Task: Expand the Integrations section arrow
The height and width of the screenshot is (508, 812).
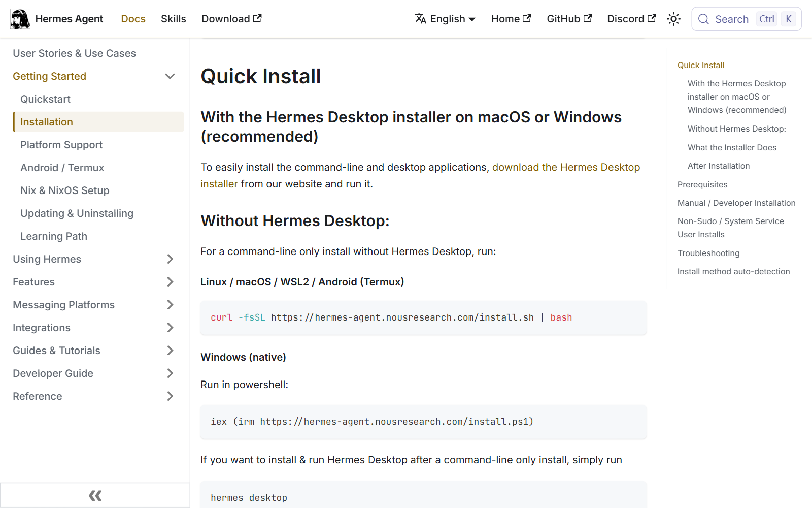Action: click(x=170, y=328)
